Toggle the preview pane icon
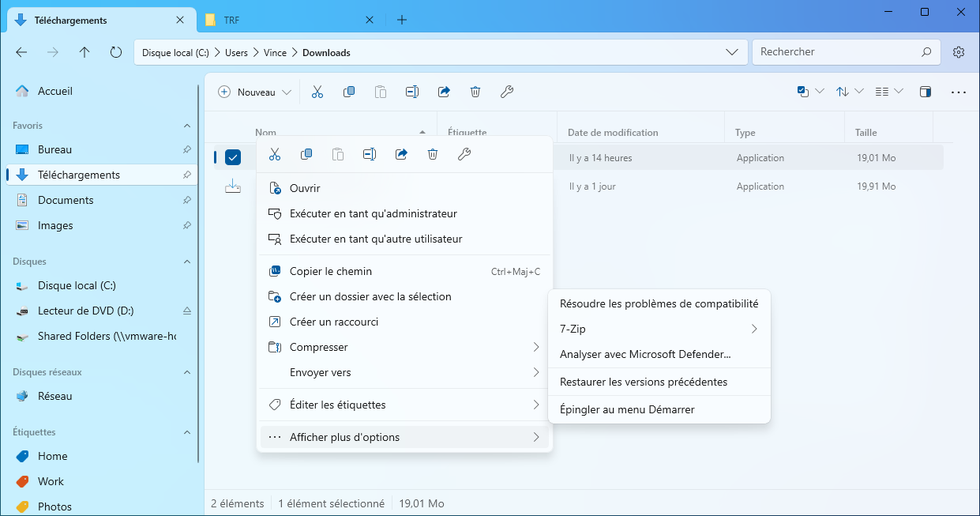The width and height of the screenshot is (980, 516). (x=925, y=92)
